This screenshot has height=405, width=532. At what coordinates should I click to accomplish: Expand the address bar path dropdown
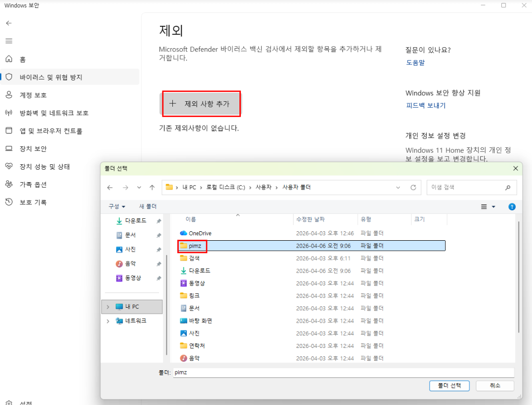click(398, 188)
